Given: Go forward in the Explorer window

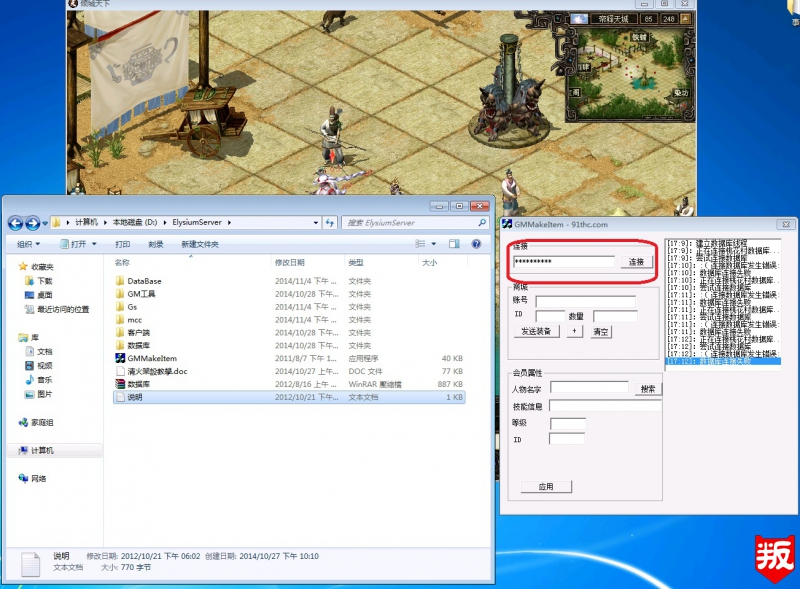Looking at the screenshot, I should [33, 223].
